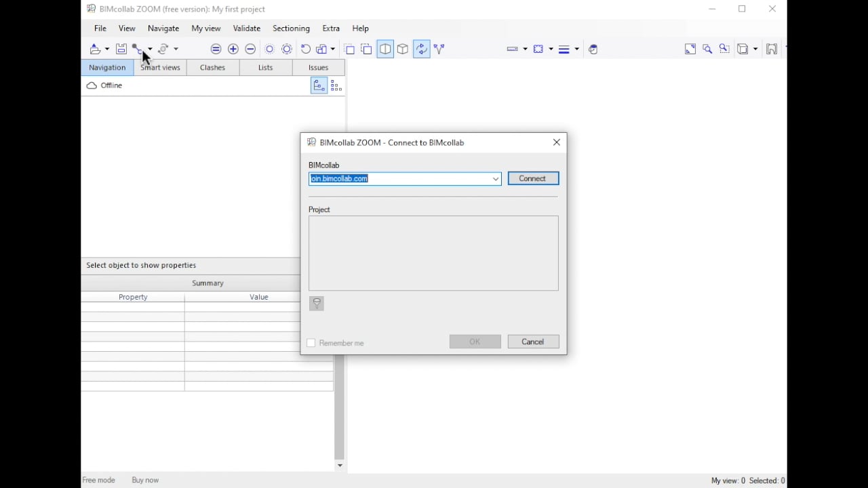Click the zoom extents icon

pyautogui.click(x=690, y=49)
